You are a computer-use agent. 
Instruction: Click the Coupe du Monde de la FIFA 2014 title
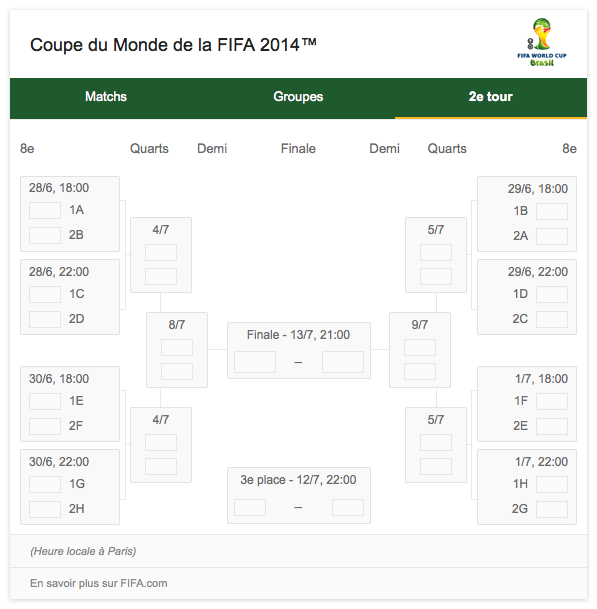click(x=173, y=45)
